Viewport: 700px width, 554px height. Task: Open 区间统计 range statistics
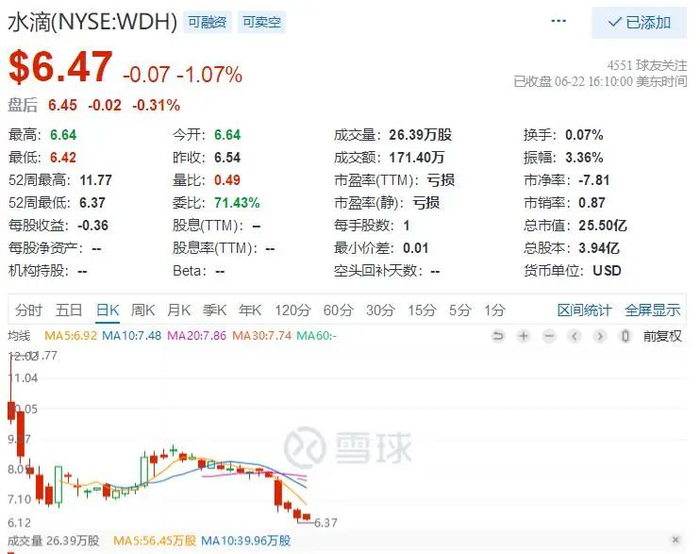584,310
